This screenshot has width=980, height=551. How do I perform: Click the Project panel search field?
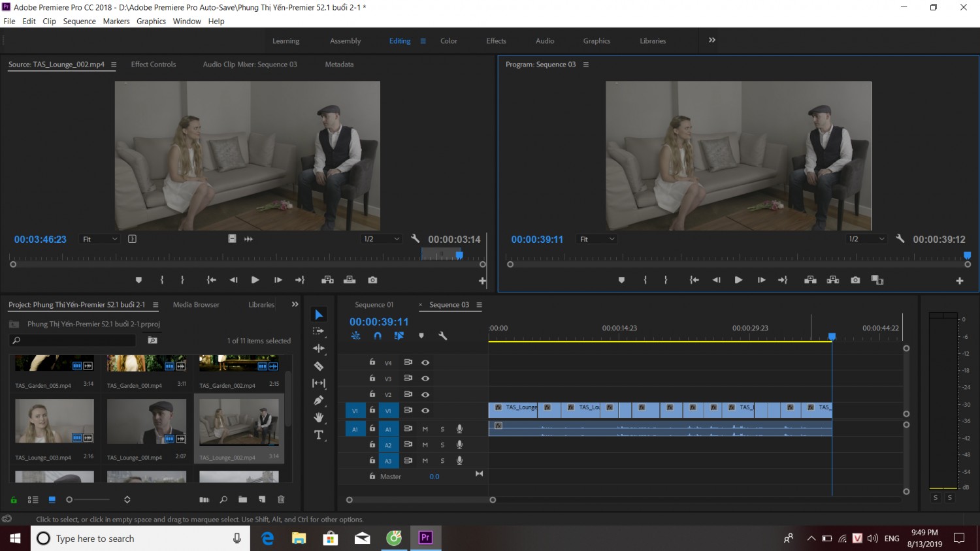pyautogui.click(x=73, y=340)
